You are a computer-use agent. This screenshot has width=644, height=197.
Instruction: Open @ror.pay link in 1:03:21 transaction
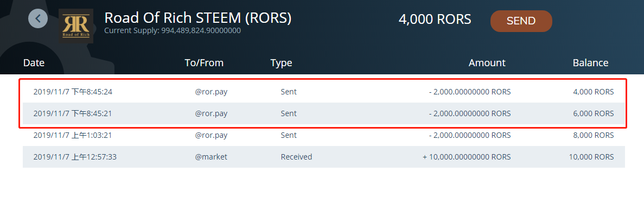[x=211, y=135]
